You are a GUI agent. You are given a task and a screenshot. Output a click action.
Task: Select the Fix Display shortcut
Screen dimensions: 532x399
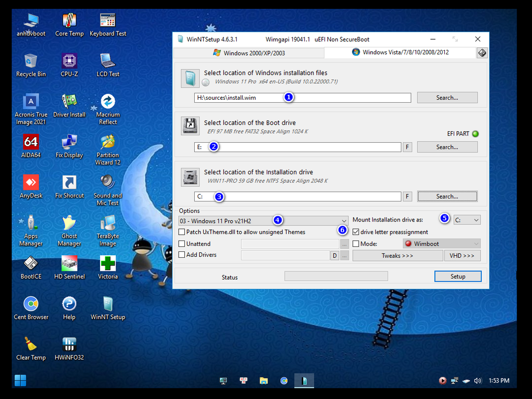[69, 146]
